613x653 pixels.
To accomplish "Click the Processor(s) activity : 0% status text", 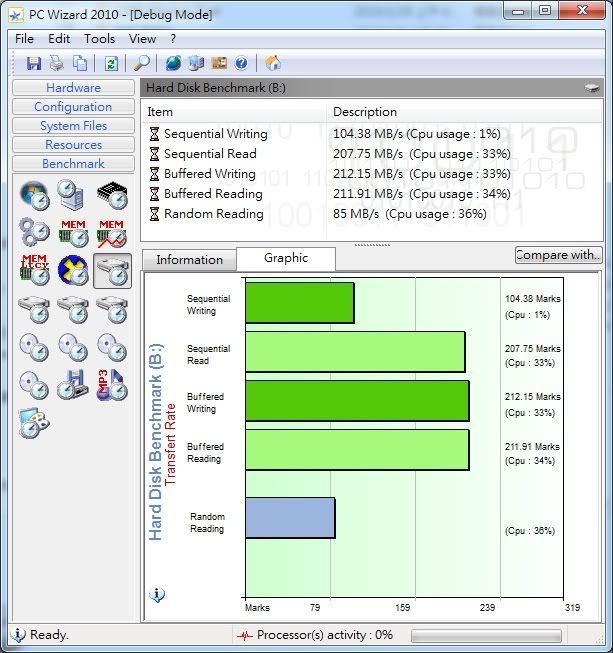I will pos(325,635).
